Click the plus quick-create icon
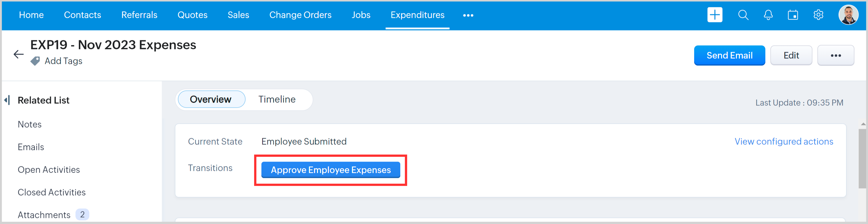 [x=714, y=15]
